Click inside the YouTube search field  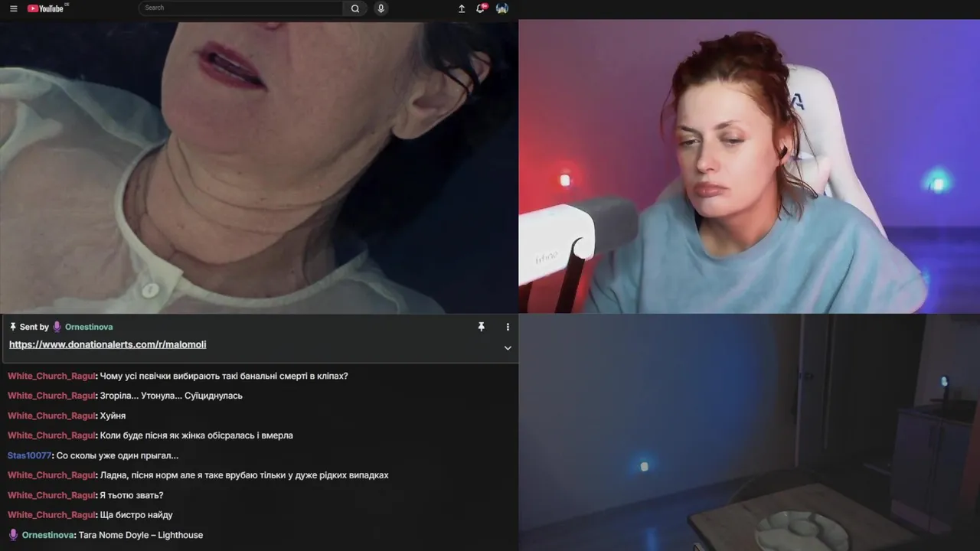(x=240, y=8)
